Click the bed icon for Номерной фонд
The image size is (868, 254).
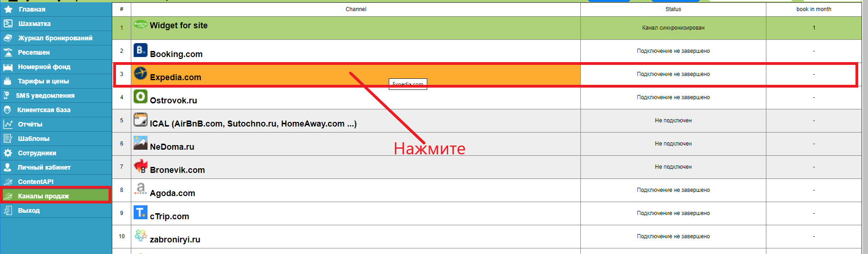point(8,67)
